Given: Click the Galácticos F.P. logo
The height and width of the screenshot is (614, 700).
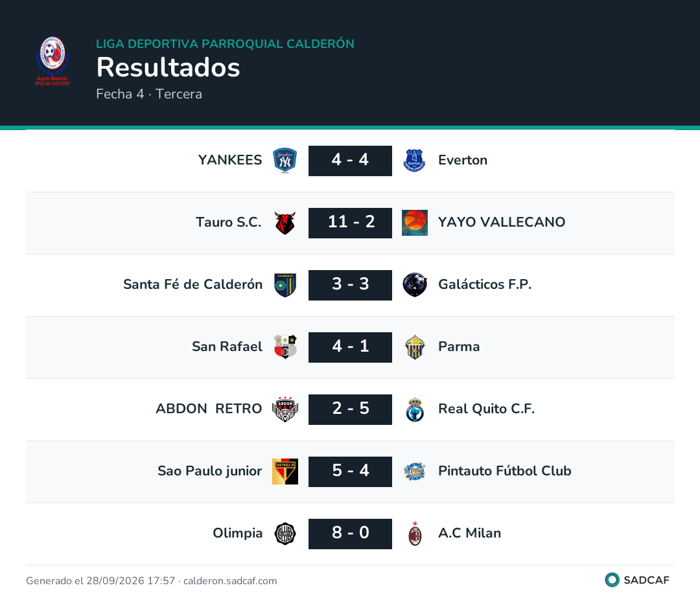Looking at the screenshot, I should click(414, 285).
